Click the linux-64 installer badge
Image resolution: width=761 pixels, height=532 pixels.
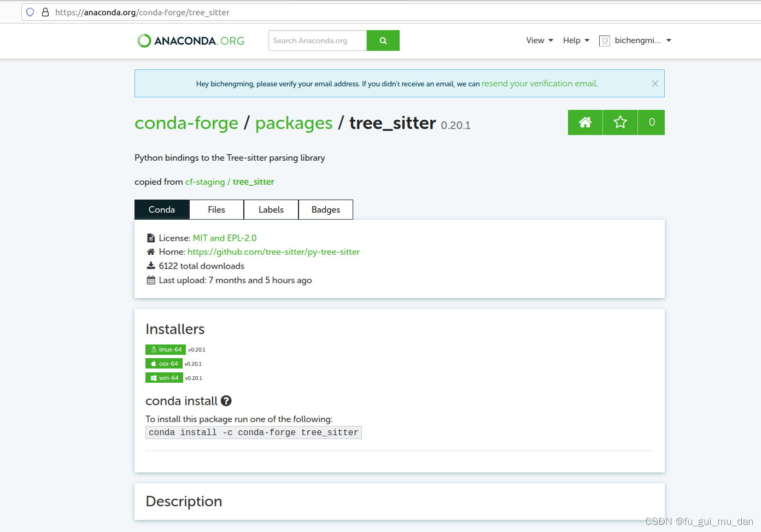(x=166, y=349)
